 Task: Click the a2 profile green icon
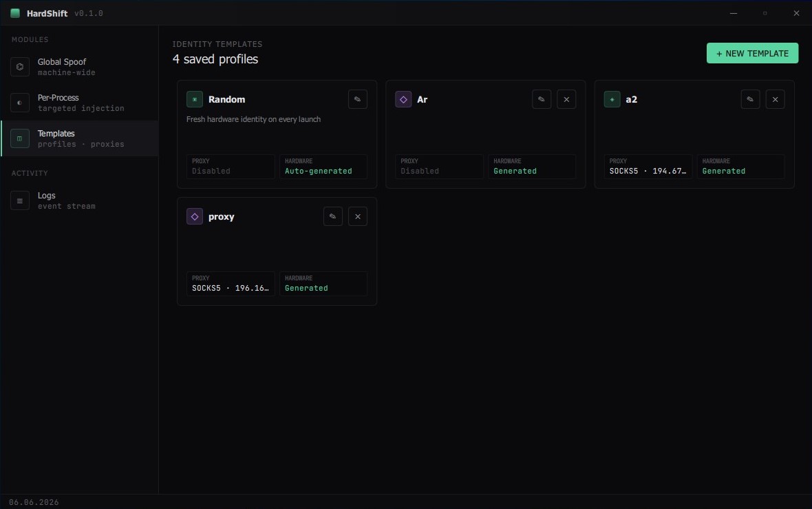point(612,99)
